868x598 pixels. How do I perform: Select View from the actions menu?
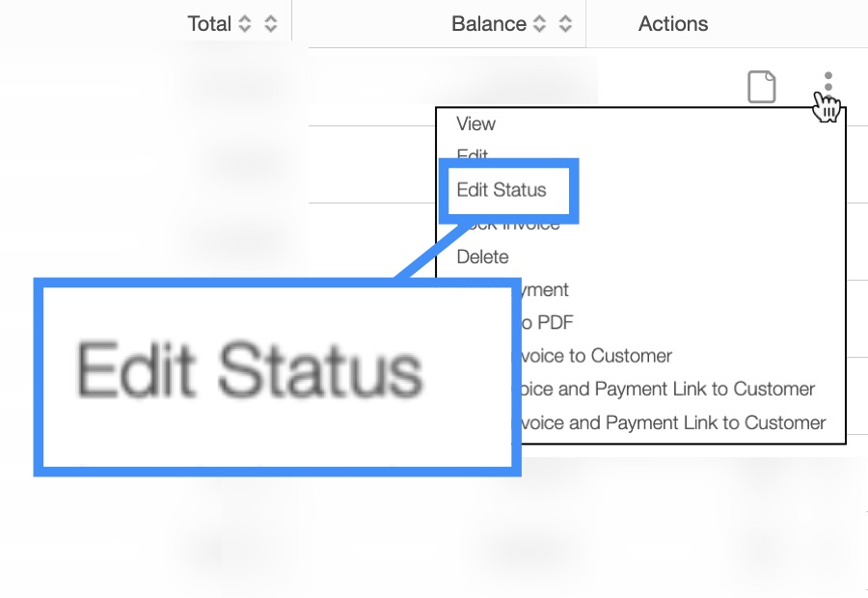coord(475,123)
